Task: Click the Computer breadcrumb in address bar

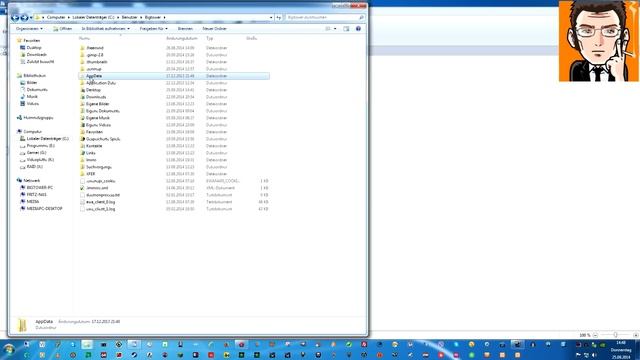Action: (x=56, y=18)
